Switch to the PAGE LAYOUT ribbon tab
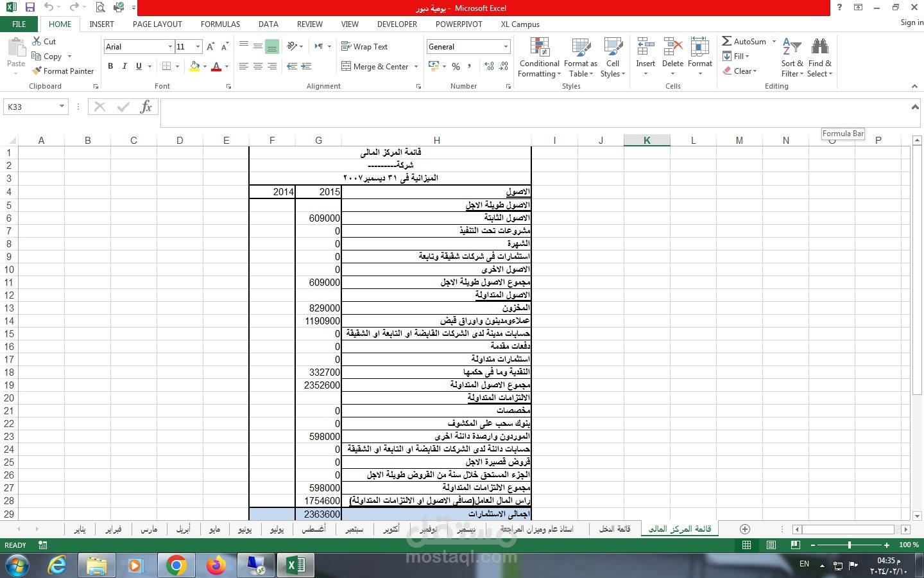This screenshot has width=924, height=578. (x=157, y=24)
